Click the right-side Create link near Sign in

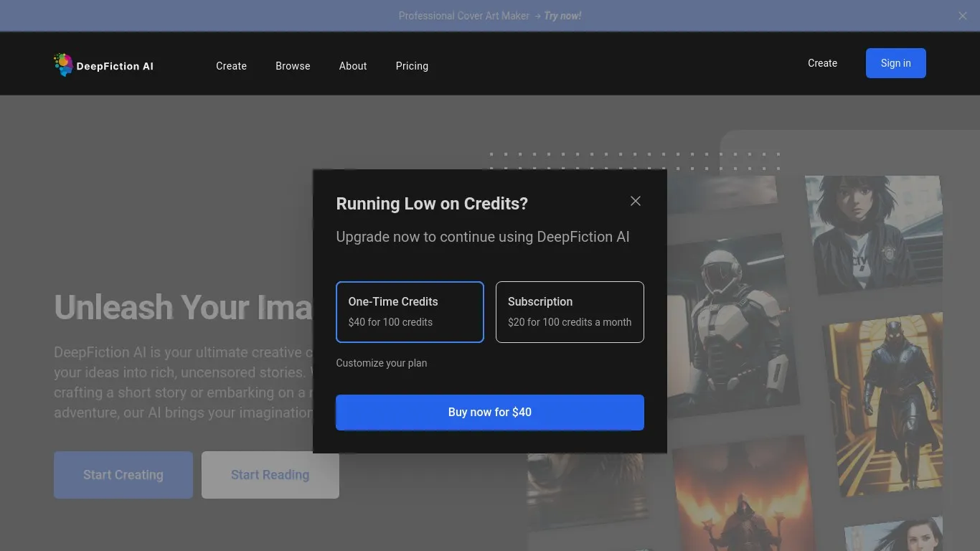tap(822, 63)
